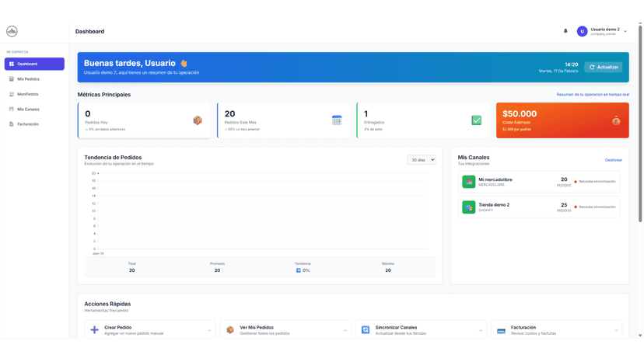Click the arrow on Ver Mis Pedidos card
This screenshot has width=644, height=362.
[x=345, y=330]
